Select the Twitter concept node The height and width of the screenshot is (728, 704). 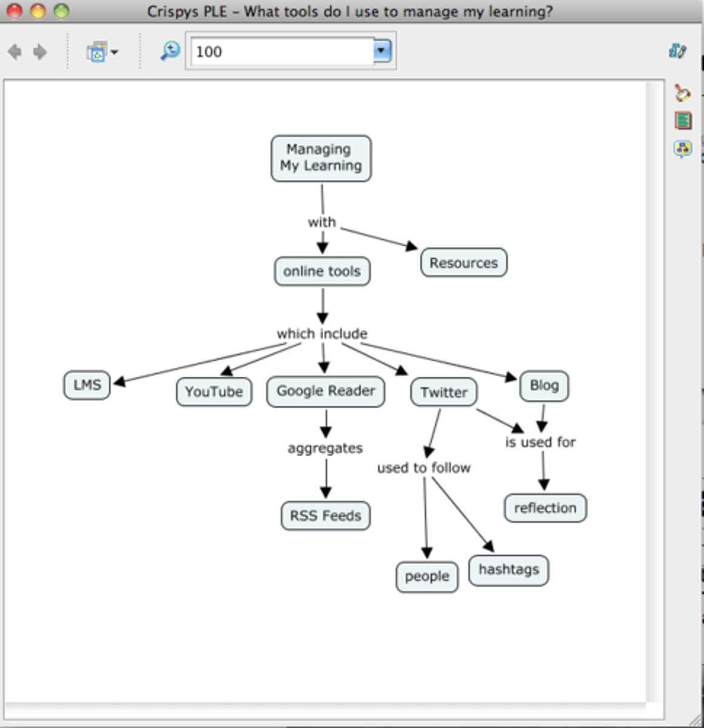[444, 393]
